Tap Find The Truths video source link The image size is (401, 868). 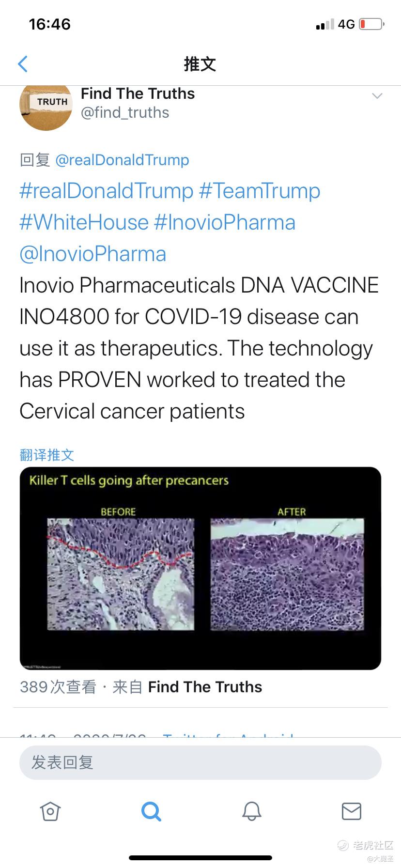205,687
